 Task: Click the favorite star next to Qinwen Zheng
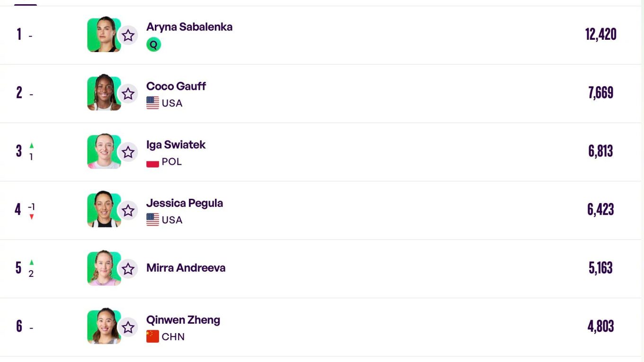pos(128,327)
